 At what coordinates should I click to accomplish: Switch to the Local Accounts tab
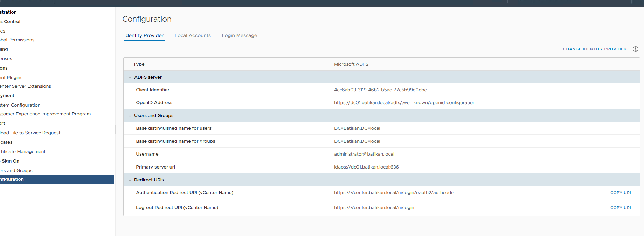pyautogui.click(x=193, y=35)
